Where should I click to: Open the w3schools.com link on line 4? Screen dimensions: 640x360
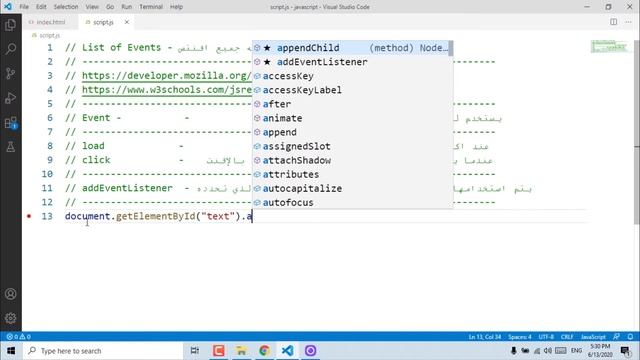pos(167,90)
